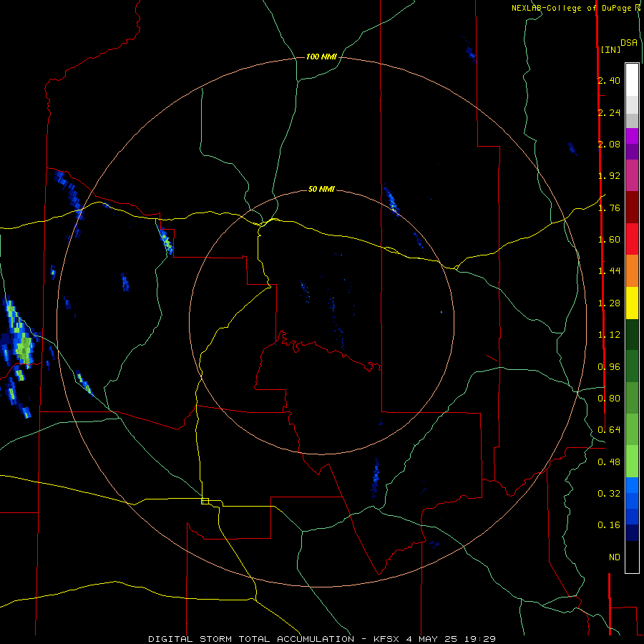Click the white 2.40 legend swatch
Screen dimensions: 644x644
point(632,80)
